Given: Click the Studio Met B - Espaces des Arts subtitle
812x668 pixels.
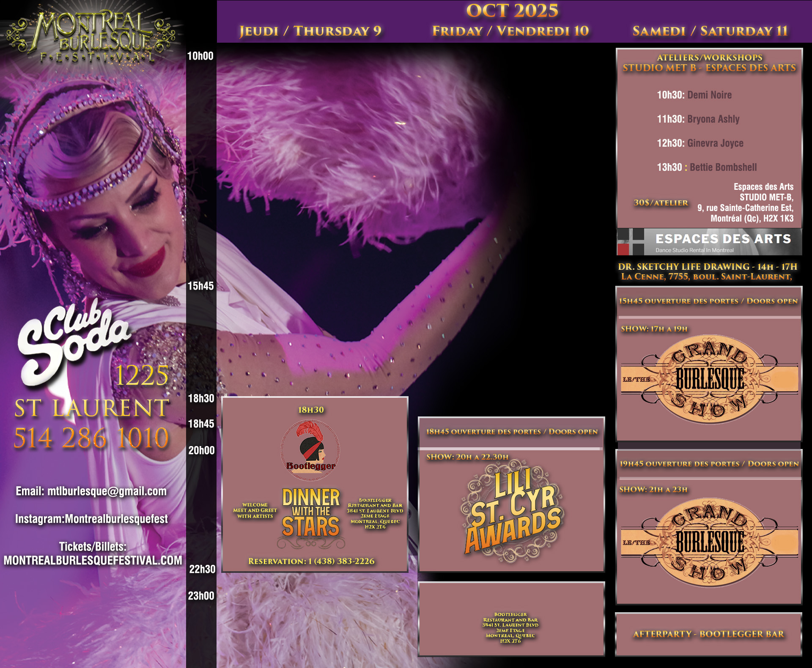Looking at the screenshot, I should [x=709, y=68].
